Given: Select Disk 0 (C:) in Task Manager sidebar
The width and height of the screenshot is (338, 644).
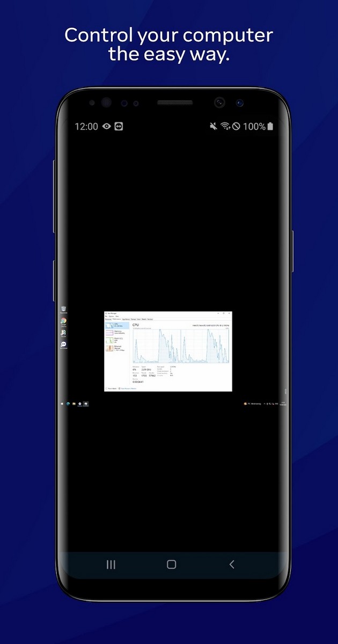Looking at the screenshot, I should pos(117,340).
